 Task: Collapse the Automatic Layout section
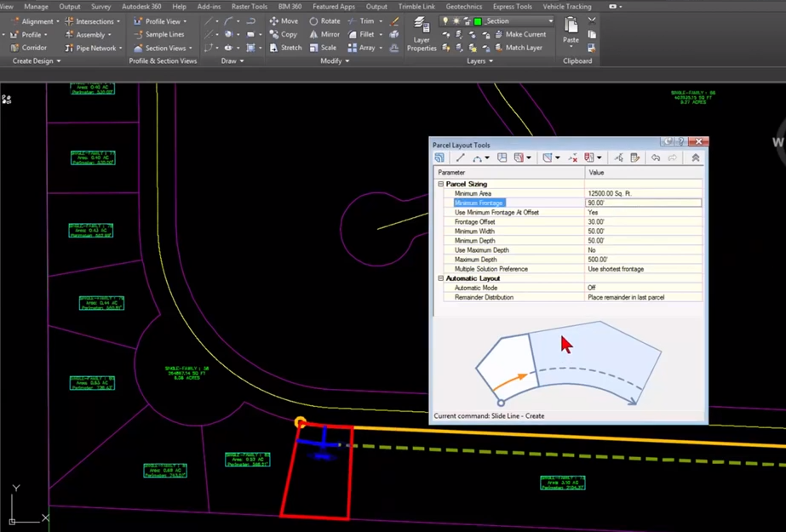[x=440, y=278]
